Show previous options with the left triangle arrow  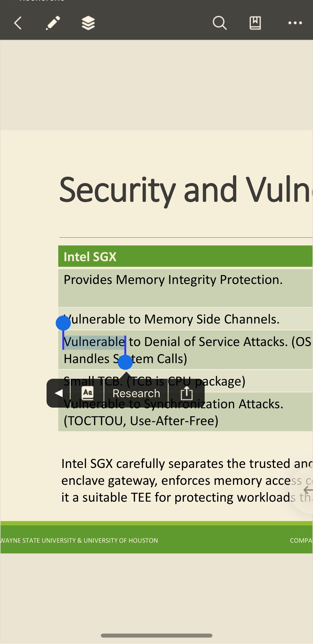point(59,393)
